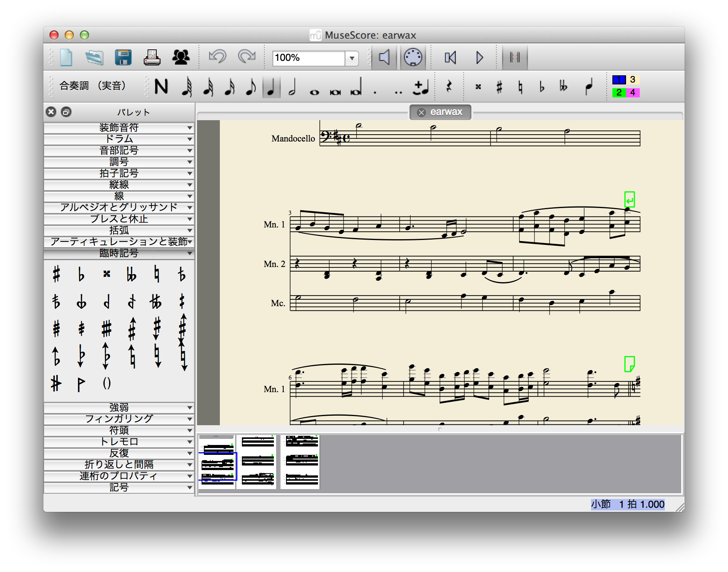Click concert pitch 合奏調（実音）button
Image resolution: width=728 pixels, height=572 pixels.
tap(94, 86)
